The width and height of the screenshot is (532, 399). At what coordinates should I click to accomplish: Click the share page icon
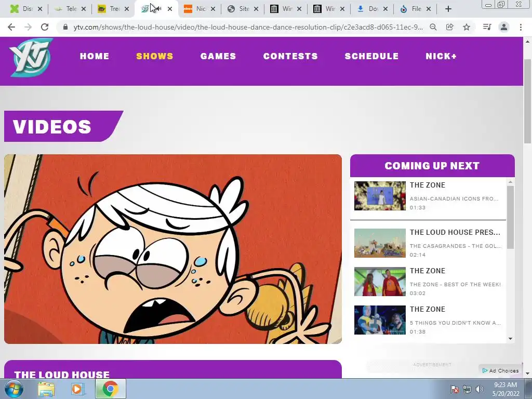[x=449, y=27]
